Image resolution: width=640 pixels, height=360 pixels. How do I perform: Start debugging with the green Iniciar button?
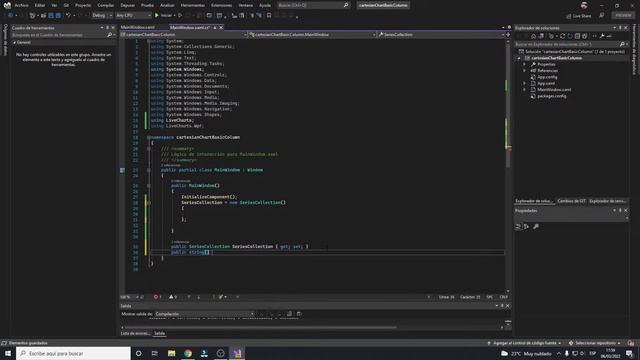(163, 16)
